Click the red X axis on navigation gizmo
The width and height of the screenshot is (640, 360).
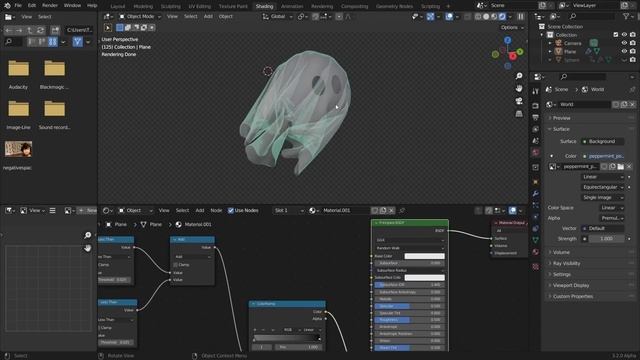click(x=513, y=56)
